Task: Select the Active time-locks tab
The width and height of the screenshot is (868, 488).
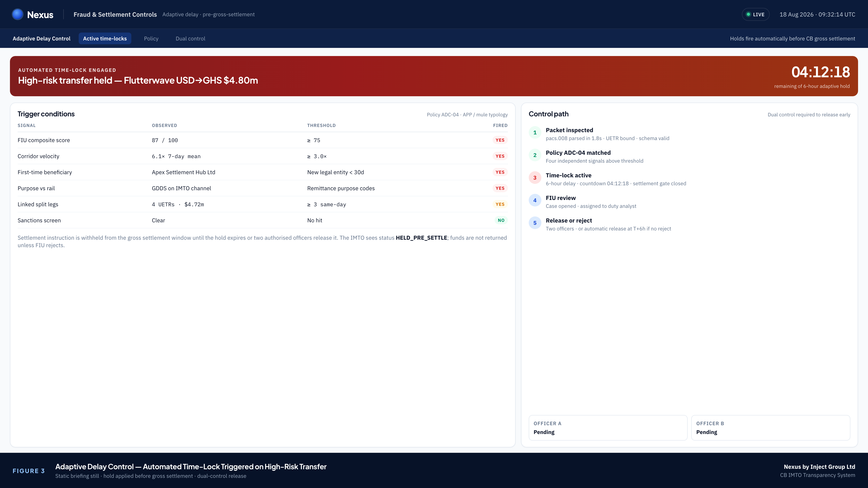Action: [105, 38]
